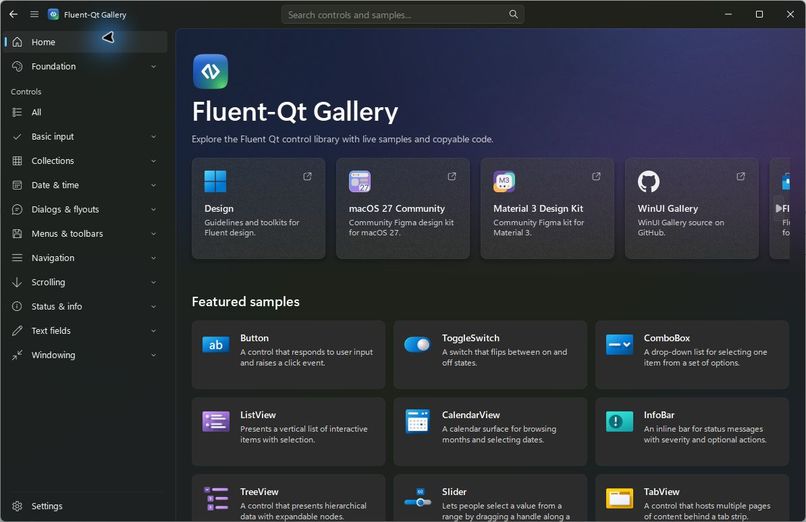Click the Navigation lines icon

[x=17, y=258]
